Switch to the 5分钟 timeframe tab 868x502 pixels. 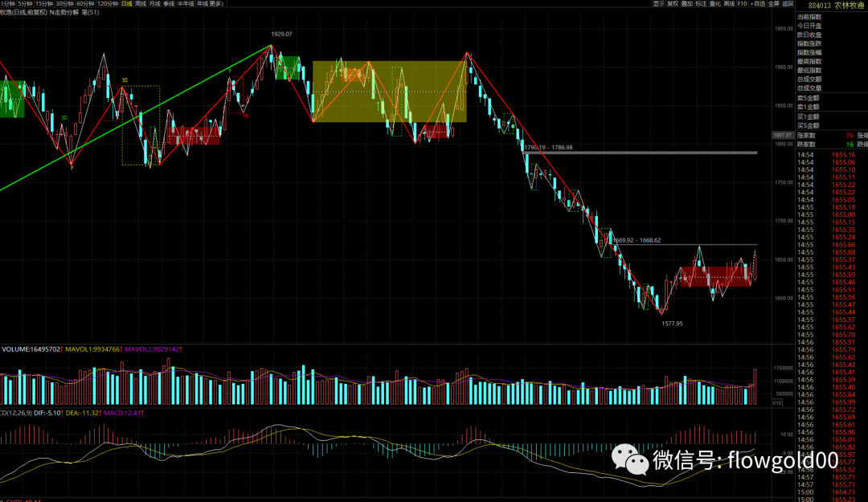click(25, 4)
